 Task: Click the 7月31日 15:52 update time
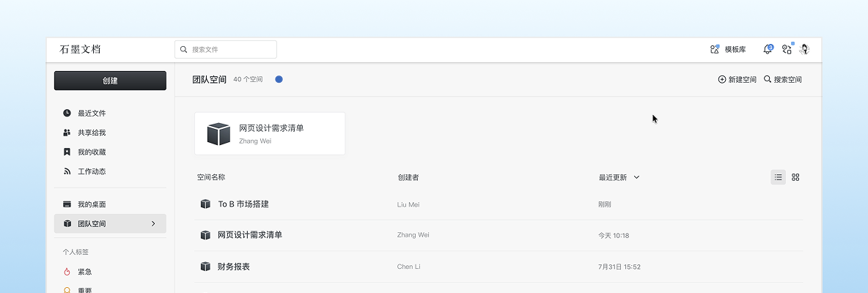(x=619, y=267)
